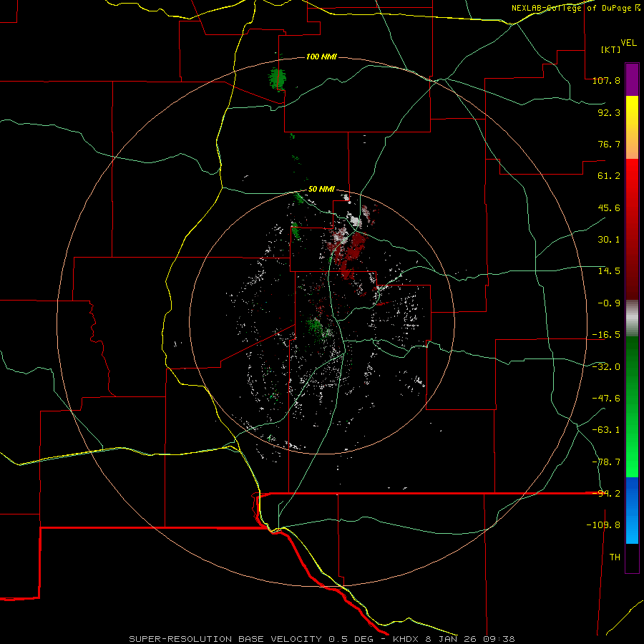Screen dimensions: 644x644
Task: Click the 76.7 legend value
Action: (x=609, y=144)
